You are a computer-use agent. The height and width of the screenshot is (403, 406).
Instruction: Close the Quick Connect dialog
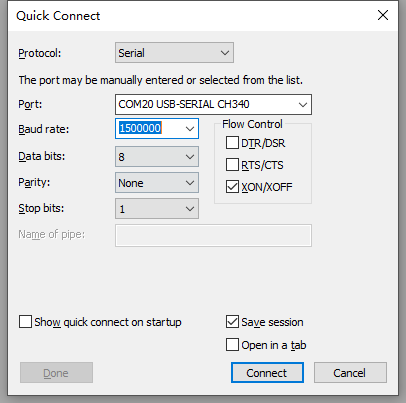[383, 15]
